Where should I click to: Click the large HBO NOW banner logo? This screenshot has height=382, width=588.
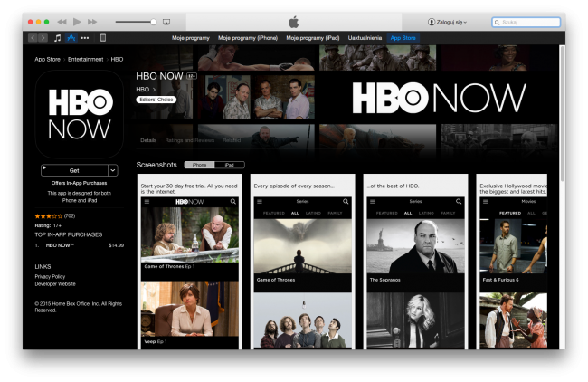(439, 98)
